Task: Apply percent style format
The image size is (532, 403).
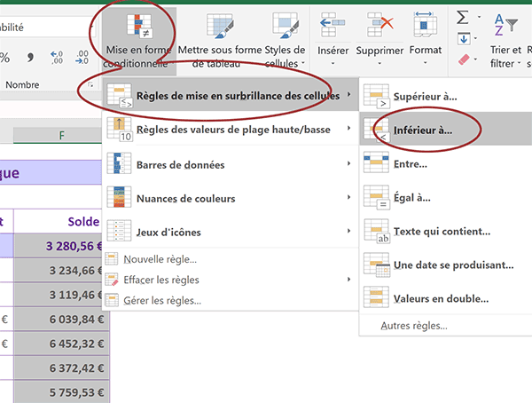Action: [x=4, y=58]
